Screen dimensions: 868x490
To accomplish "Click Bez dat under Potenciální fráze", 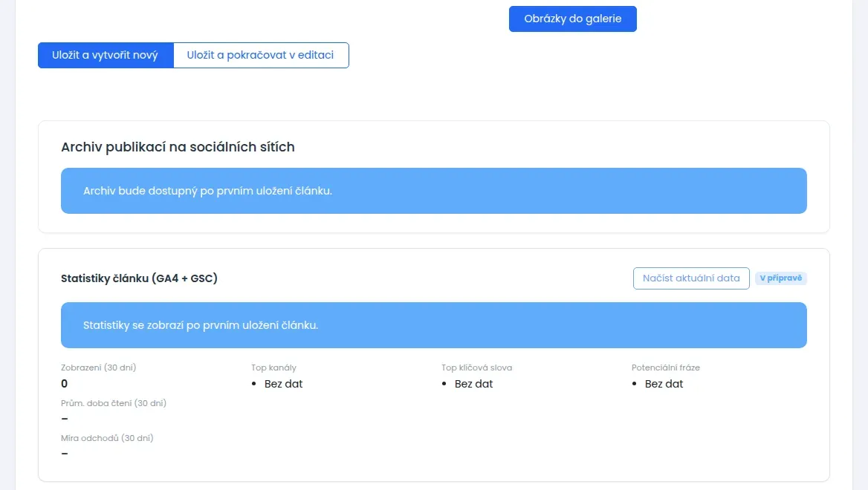I will pyautogui.click(x=664, y=384).
